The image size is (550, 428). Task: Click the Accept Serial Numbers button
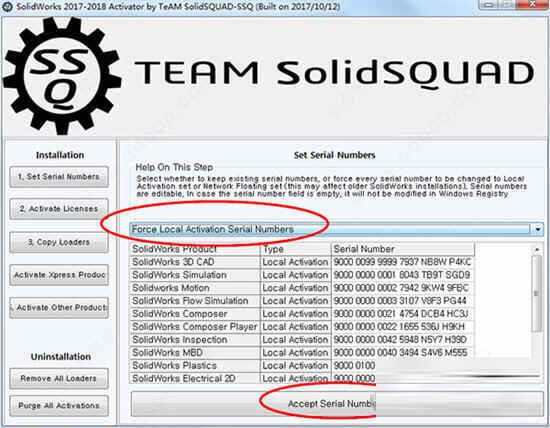(337, 404)
